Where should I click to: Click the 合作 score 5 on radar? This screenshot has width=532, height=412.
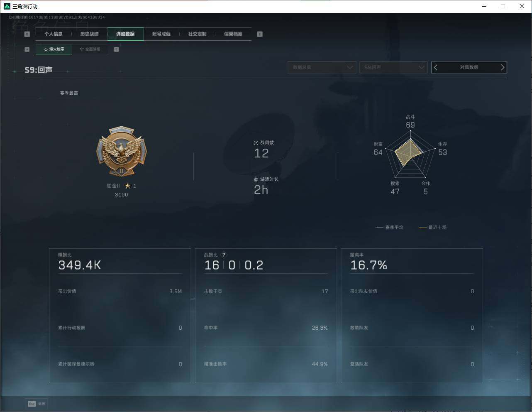pos(426,191)
